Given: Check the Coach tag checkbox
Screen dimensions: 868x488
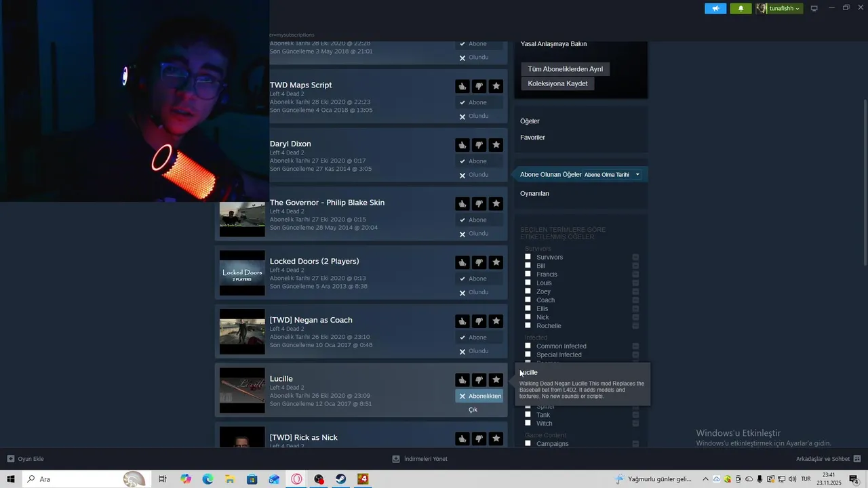Looking at the screenshot, I should (x=528, y=300).
